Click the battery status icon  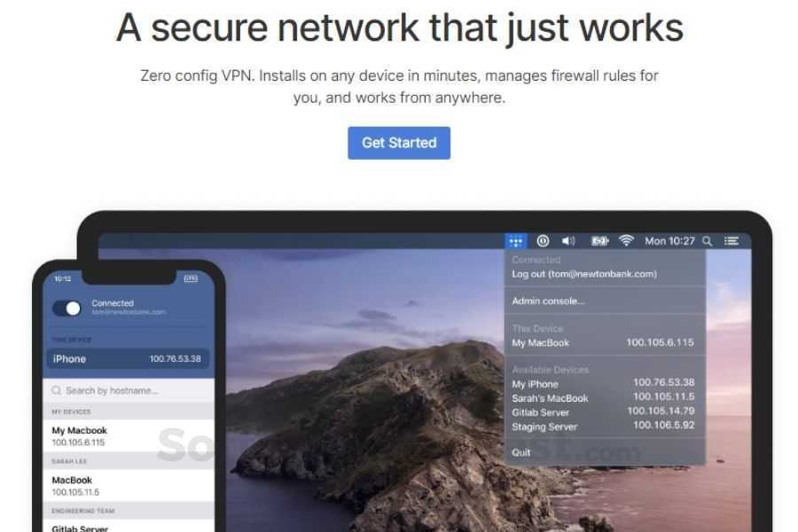click(599, 241)
